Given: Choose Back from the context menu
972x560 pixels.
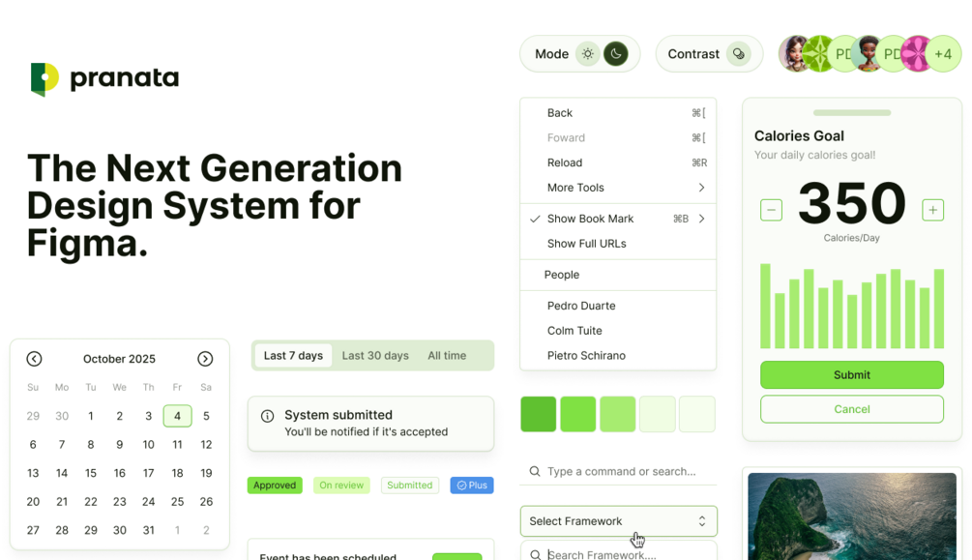Looking at the screenshot, I should 618,113.
